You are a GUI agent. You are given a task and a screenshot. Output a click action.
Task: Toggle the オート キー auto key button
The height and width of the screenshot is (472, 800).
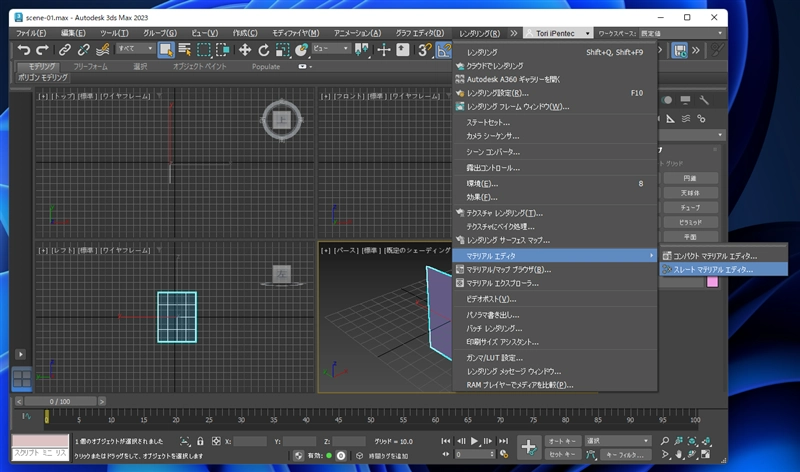[x=563, y=441]
